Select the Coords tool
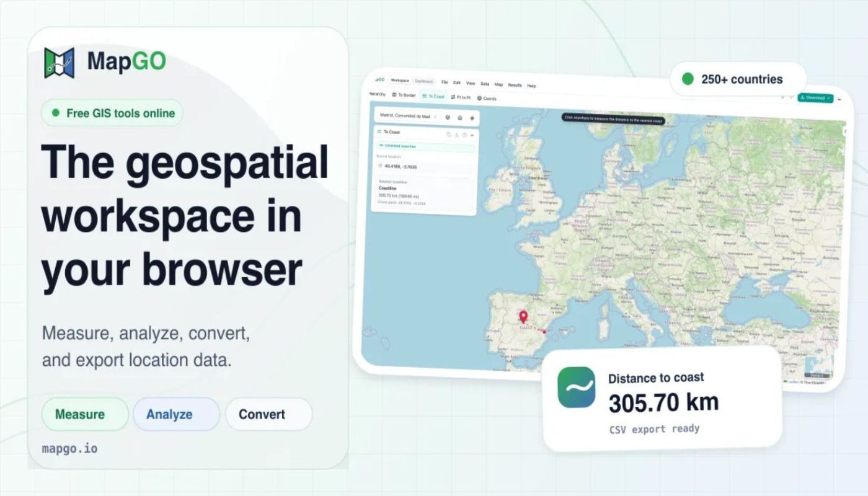The image size is (868, 496). click(486, 99)
